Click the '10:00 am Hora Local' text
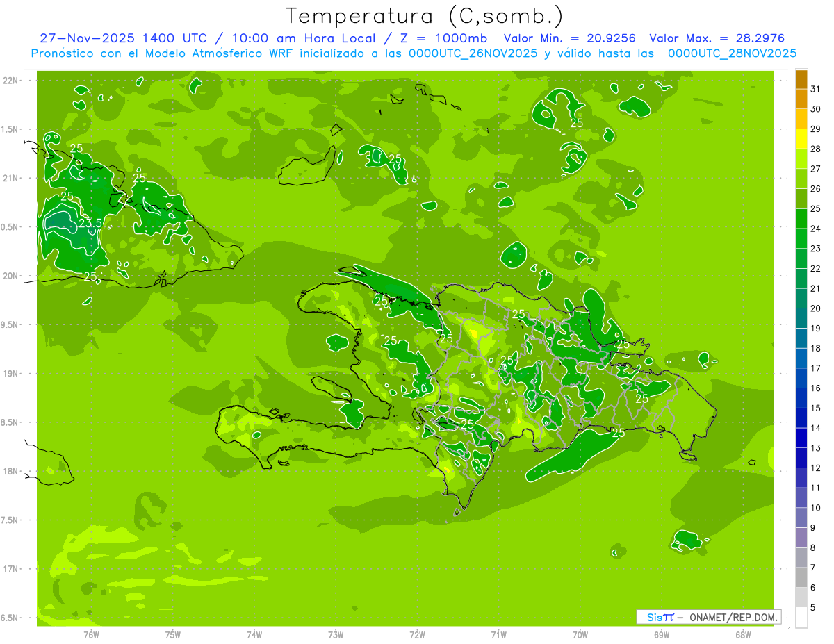The image size is (834, 644). click(304, 38)
